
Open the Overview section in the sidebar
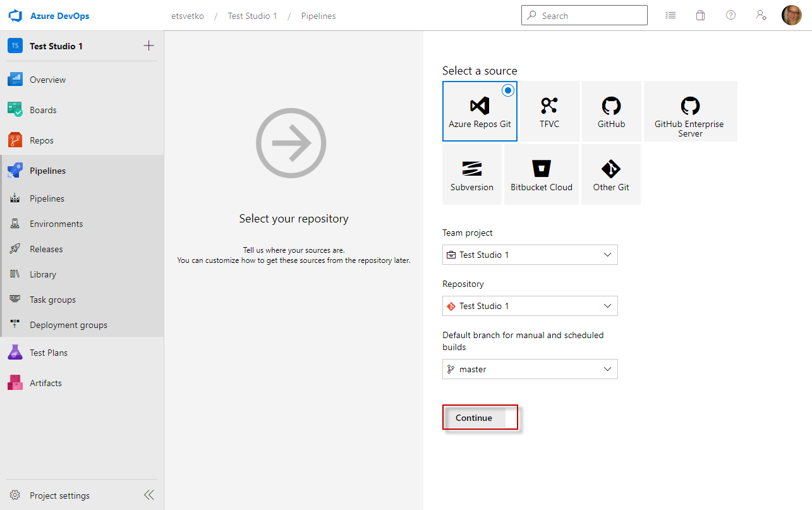coord(82,80)
